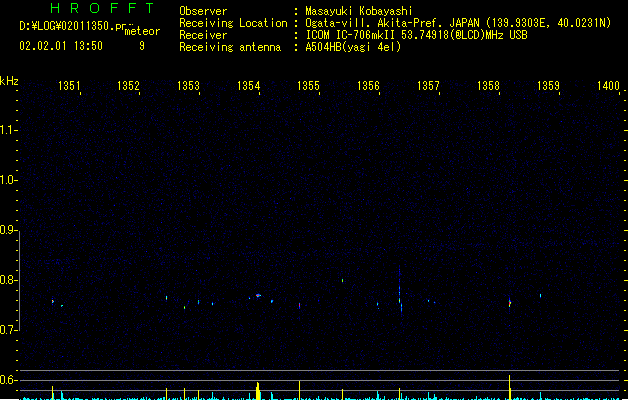Click the 1359 time axis label

click(548, 86)
